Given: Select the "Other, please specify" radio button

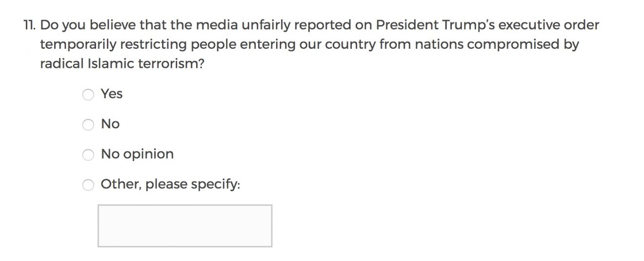Looking at the screenshot, I should tap(88, 185).
